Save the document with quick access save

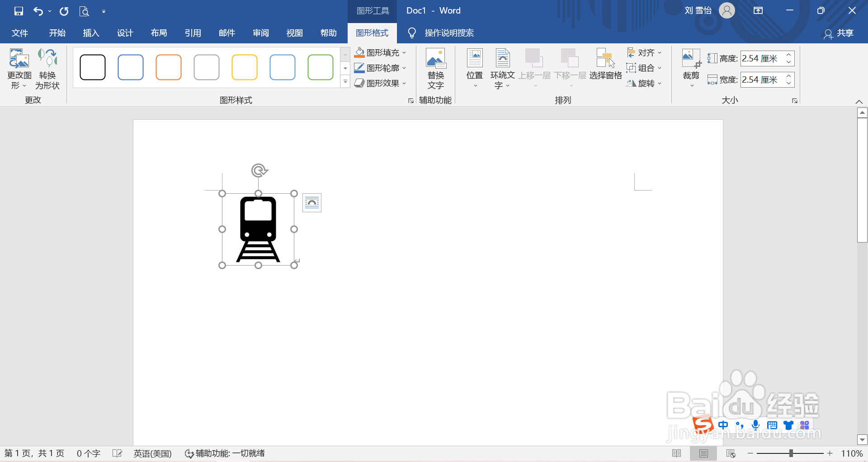(19, 11)
